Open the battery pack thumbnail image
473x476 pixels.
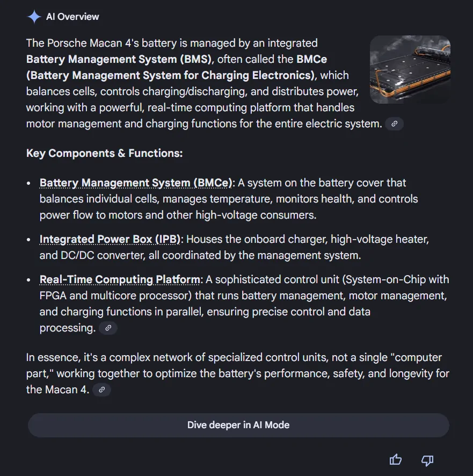[x=410, y=69]
